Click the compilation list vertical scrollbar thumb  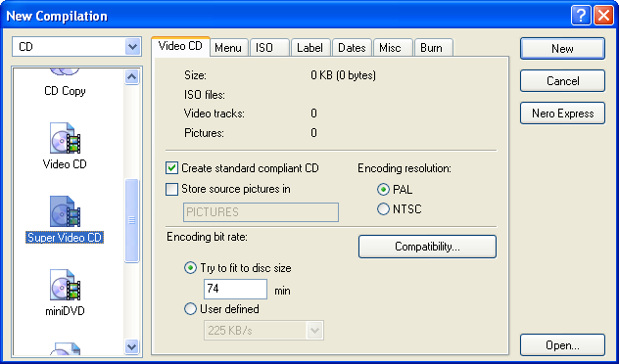[x=131, y=221]
